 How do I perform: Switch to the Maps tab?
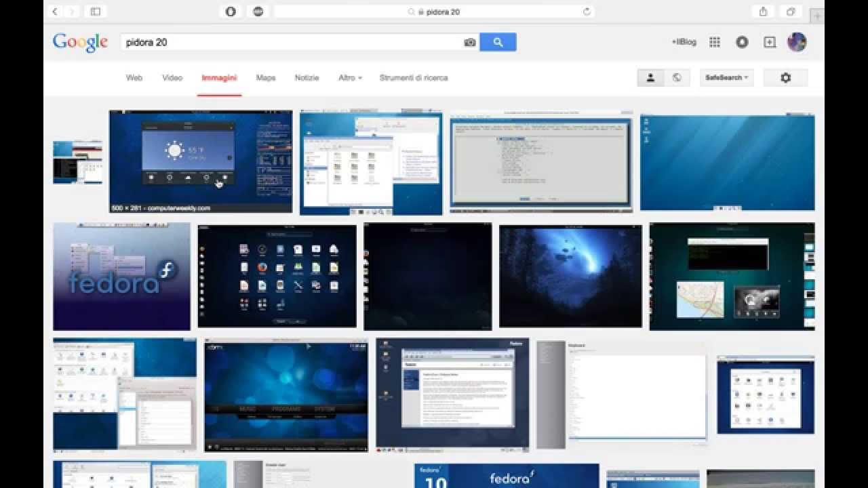click(x=266, y=78)
